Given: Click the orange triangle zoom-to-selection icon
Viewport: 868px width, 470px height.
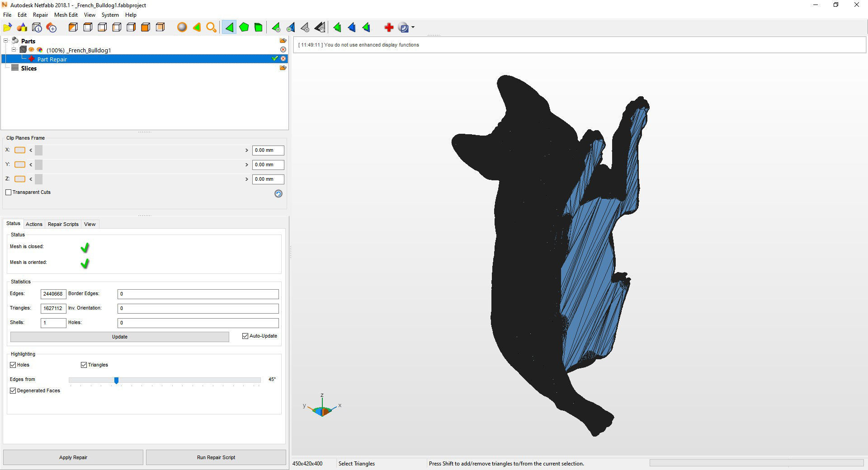Looking at the screenshot, I should point(197,28).
